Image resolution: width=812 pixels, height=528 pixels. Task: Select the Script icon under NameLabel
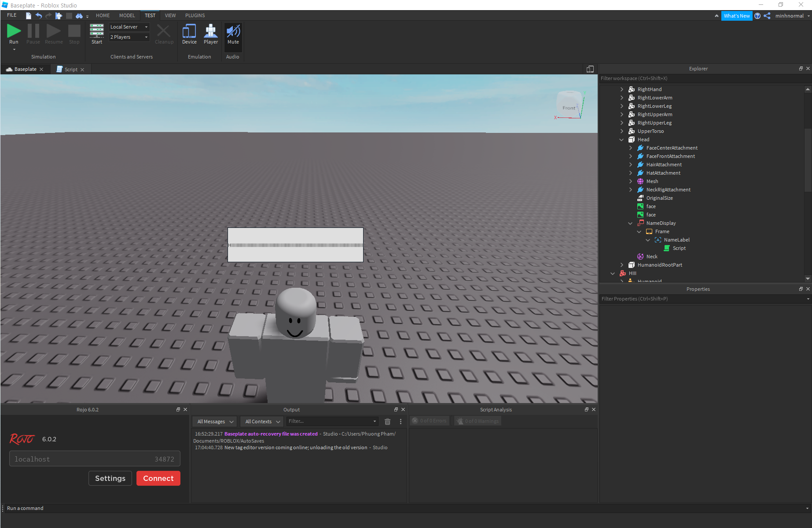point(667,248)
